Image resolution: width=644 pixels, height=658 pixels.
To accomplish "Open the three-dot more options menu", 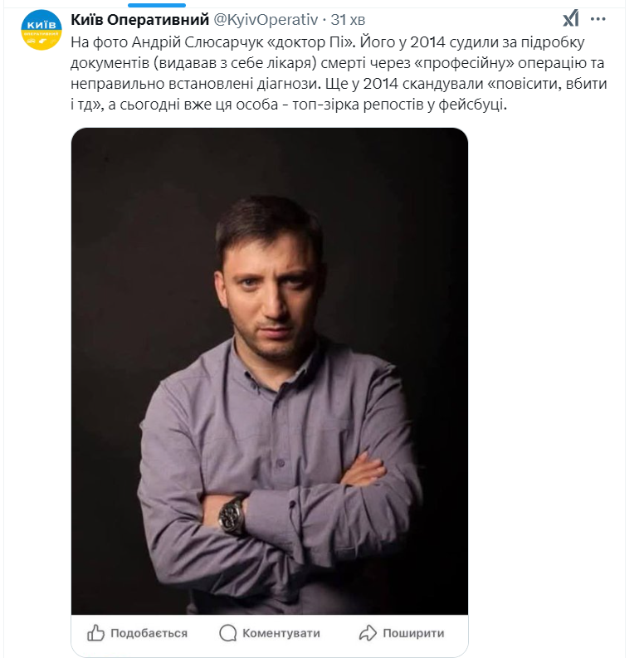I will tap(598, 19).
